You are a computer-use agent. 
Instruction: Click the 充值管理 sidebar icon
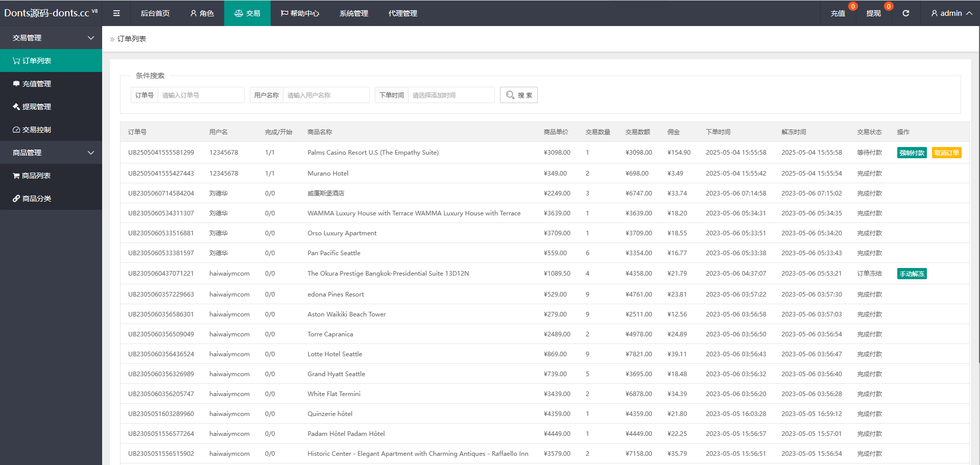point(16,84)
